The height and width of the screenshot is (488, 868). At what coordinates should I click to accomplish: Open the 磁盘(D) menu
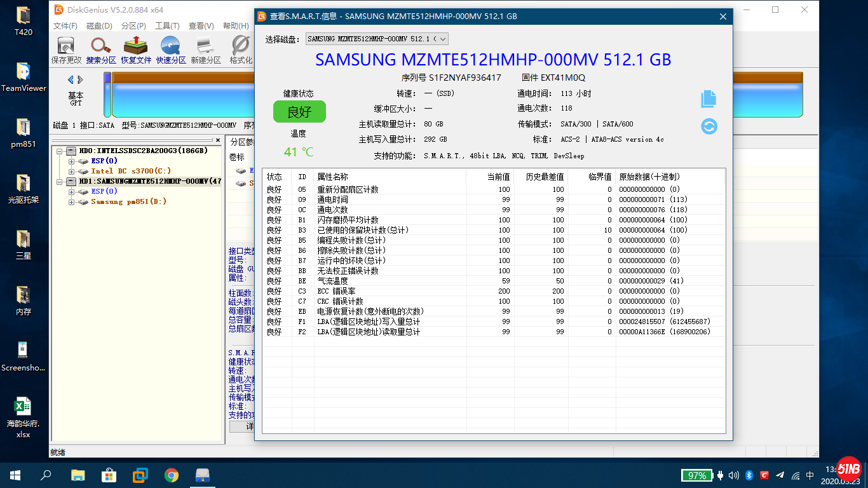pos(99,26)
